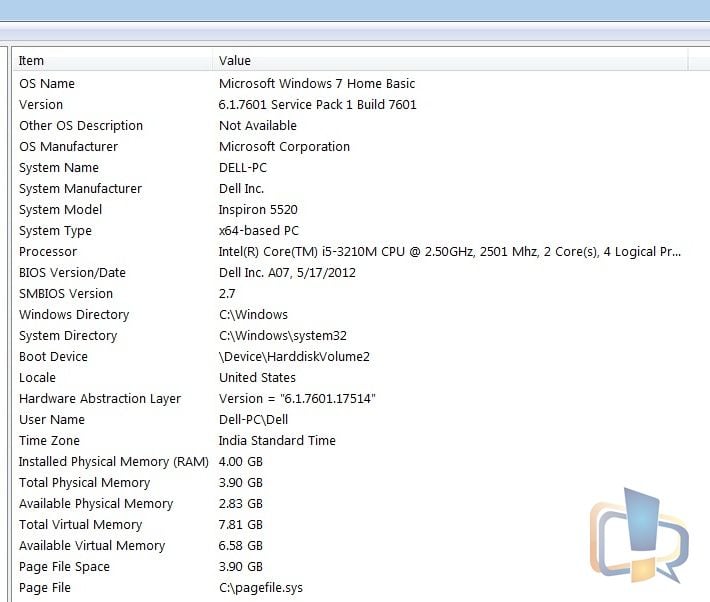Select the '4.00 GB' value

pyautogui.click(x=240, y=462)
